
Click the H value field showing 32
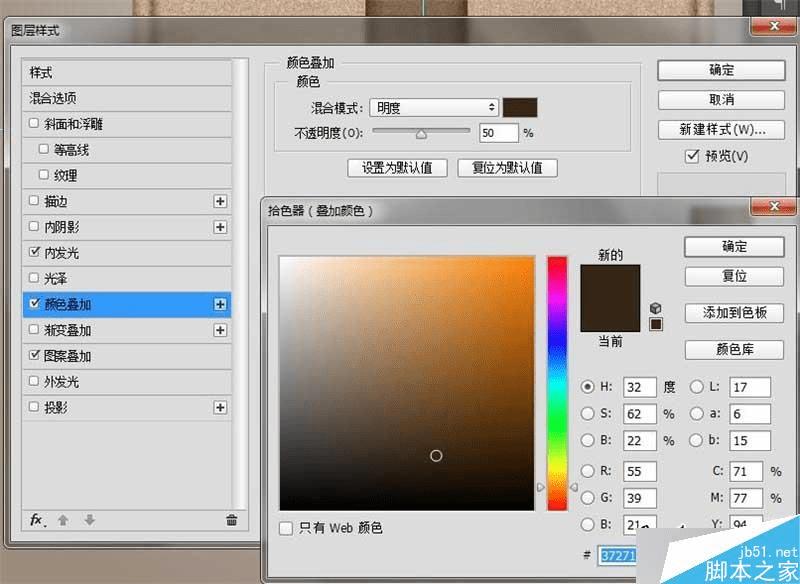pyautogui.click(x=640, y=387)
